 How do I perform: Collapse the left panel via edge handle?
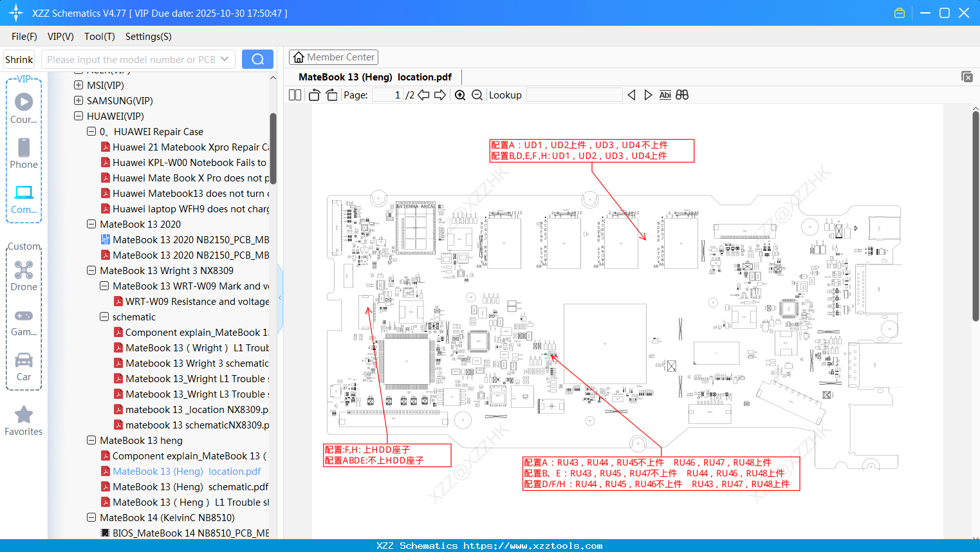[x=280, y=298]
